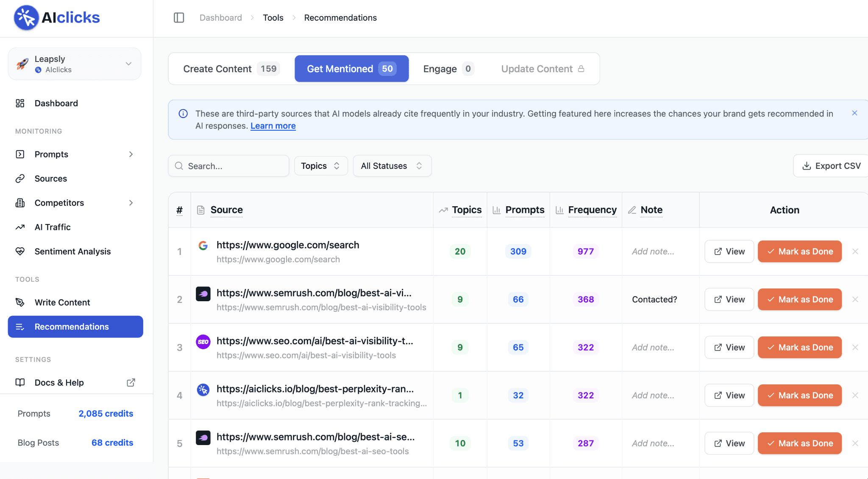Go to Tools breadcrumb
The width and height of the screenshot is (868, 479).
pyautogui.click(x=273, y=18)
